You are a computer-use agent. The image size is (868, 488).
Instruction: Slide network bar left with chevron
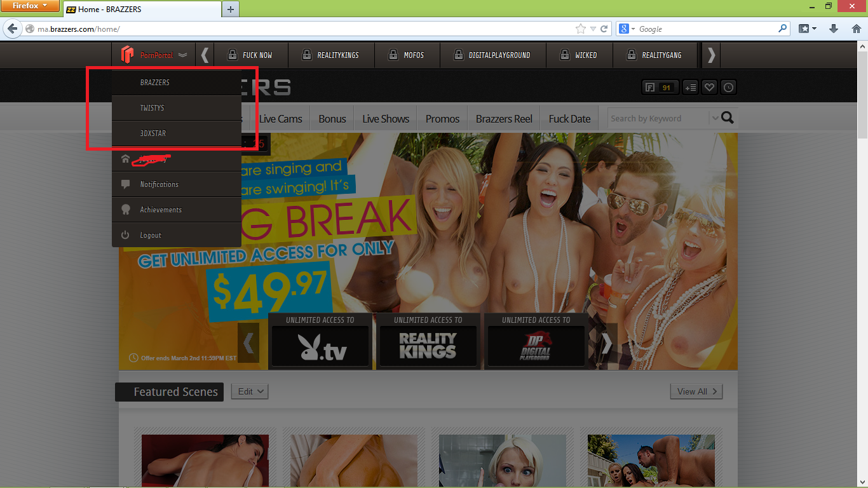[x=205, y=55]
